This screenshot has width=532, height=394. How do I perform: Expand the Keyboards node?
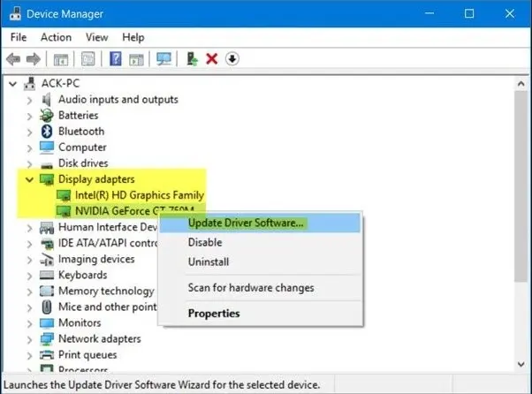(29, 276)
